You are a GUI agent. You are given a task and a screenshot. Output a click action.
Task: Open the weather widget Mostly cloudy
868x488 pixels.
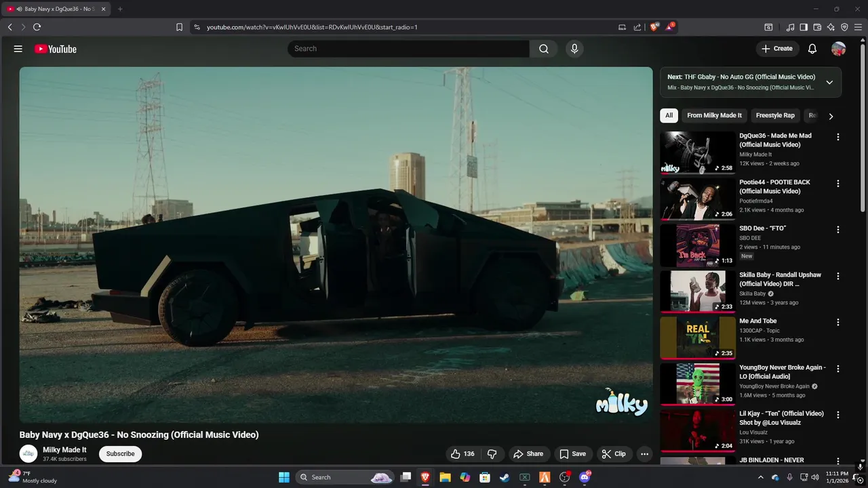[33, 477]
